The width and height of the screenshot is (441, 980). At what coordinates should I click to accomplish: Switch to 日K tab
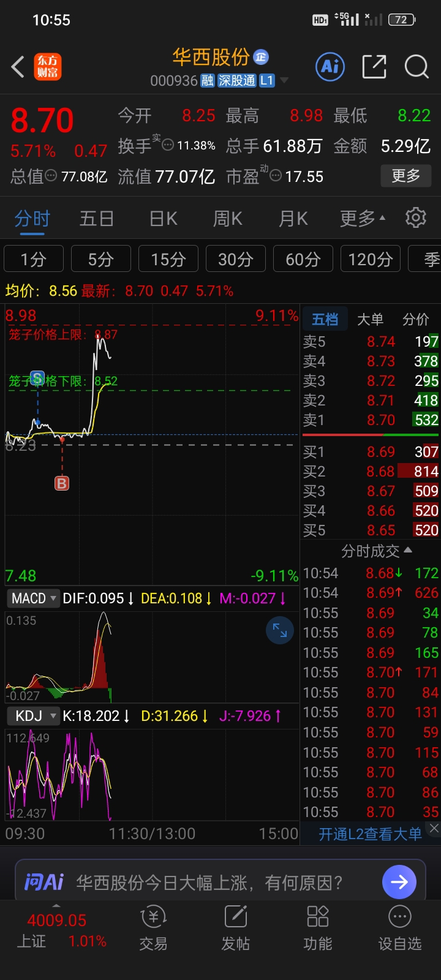pyautogui.click(x=164, y=218)
